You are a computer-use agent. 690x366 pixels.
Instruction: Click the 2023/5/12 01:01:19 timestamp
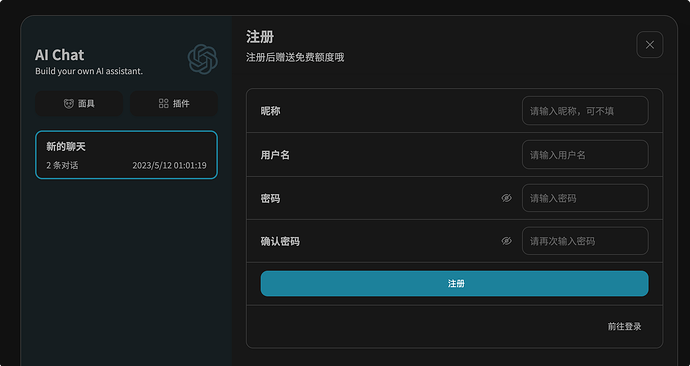[169, 166]
